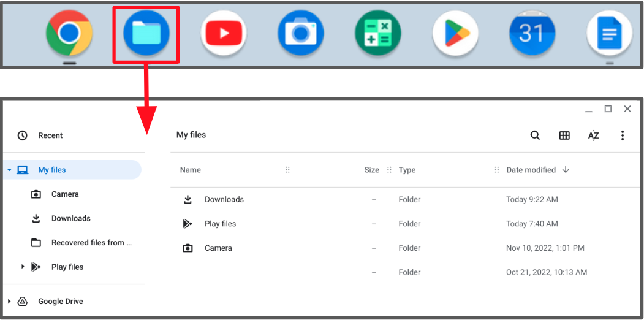Click the search magnifier in Files

(535, 135)
